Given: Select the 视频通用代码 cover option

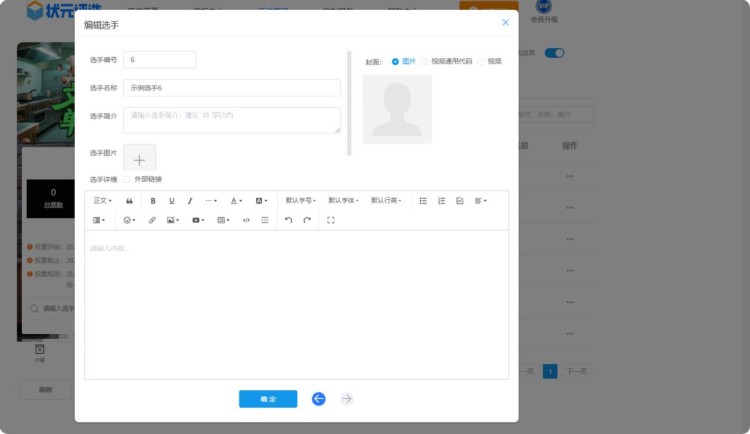Looking at the screenshot, I should pyautogui.click(x=425, y=62).
